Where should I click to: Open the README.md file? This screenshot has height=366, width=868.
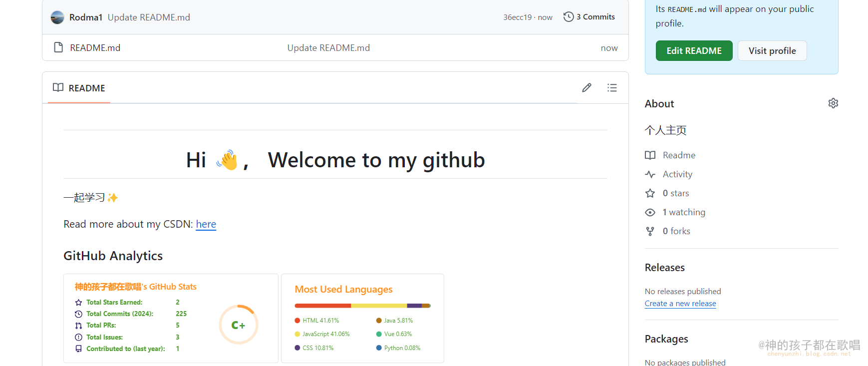95,48
